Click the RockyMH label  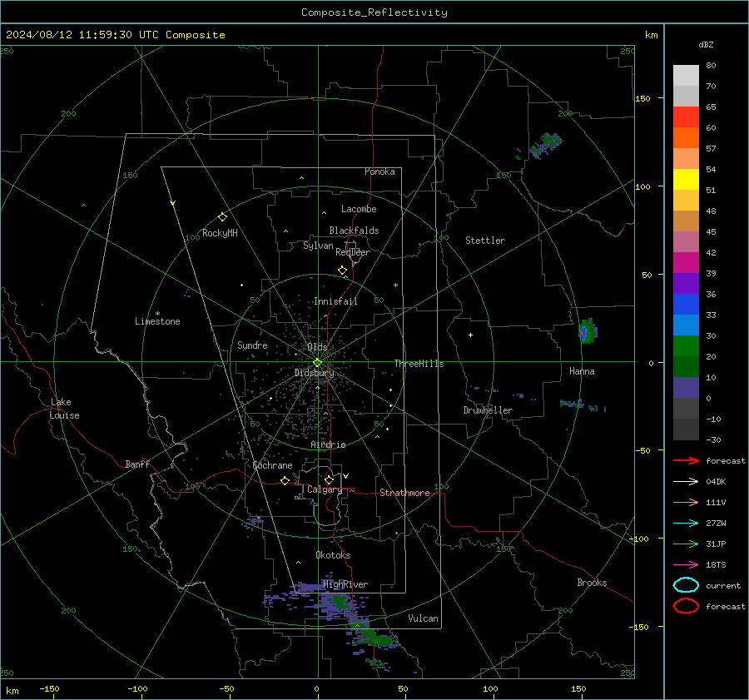point(220,233)
